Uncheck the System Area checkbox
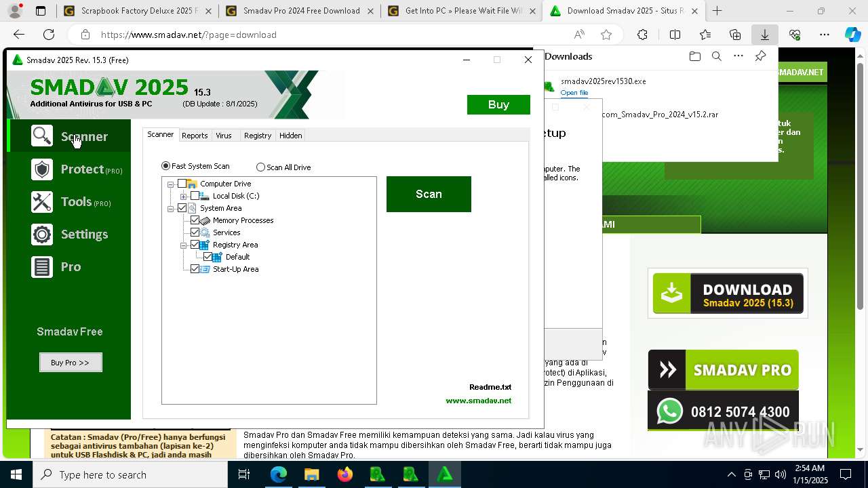Image resolution: width=868 pixels, height=488 pixels. coord(182,208)
